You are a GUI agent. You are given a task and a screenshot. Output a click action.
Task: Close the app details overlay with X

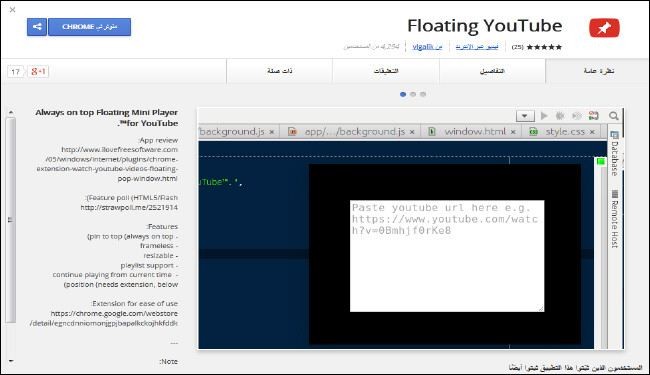[12, 10]
